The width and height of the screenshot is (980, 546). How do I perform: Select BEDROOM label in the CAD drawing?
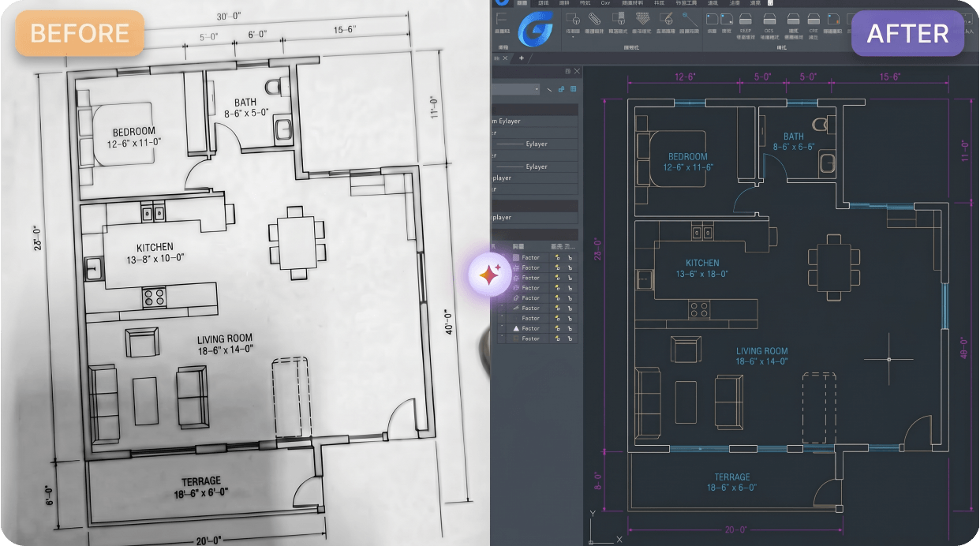pyautogui.click(x=688, y=156)
